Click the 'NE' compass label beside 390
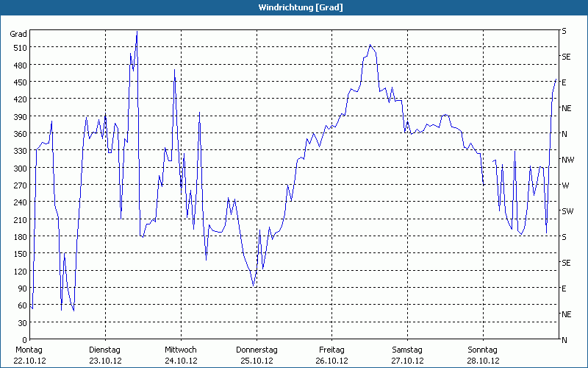 point(566,108)
